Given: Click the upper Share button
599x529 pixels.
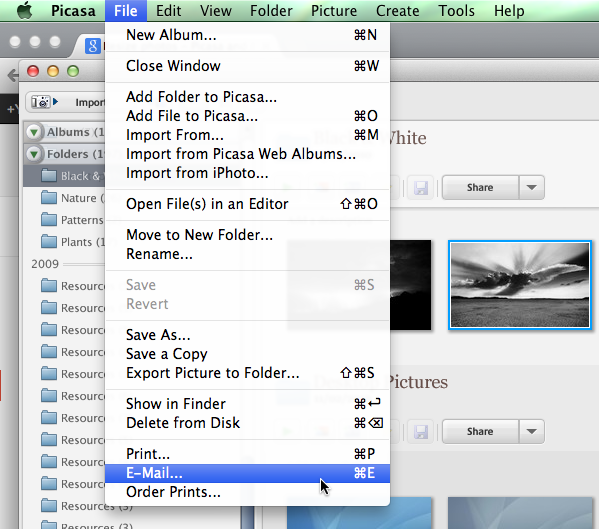Looking at the screenshot, I should (x=481, y=188).
